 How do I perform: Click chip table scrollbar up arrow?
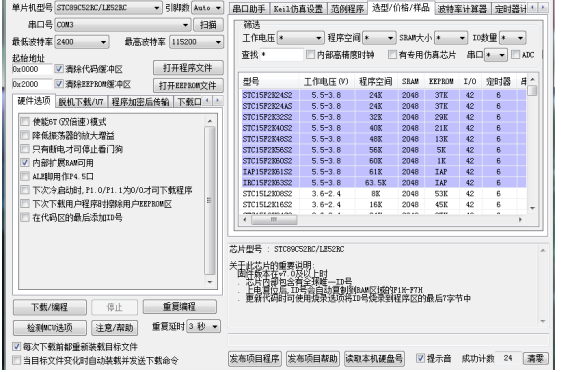coord(532,80)
